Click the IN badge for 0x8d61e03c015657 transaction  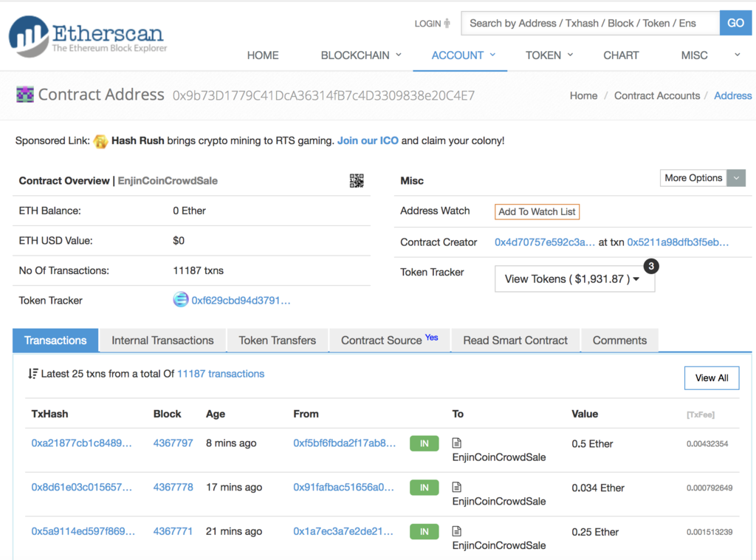(x=425, y=488)
